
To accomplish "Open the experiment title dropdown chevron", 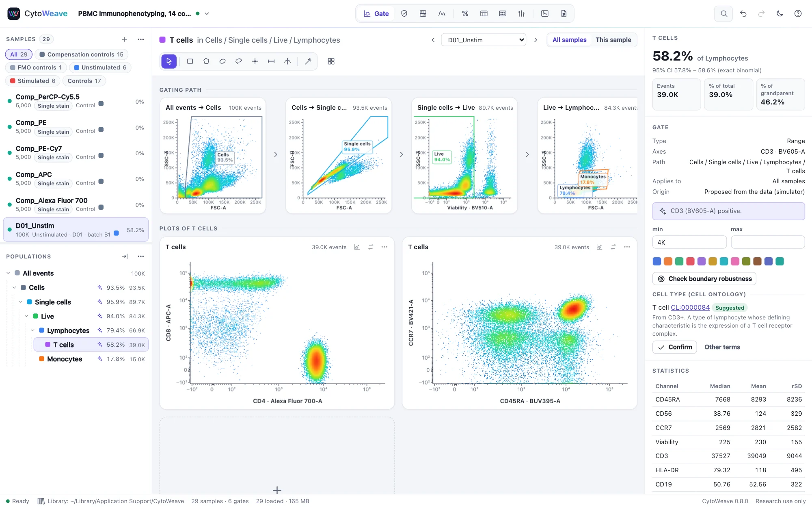I will point(207,13).
